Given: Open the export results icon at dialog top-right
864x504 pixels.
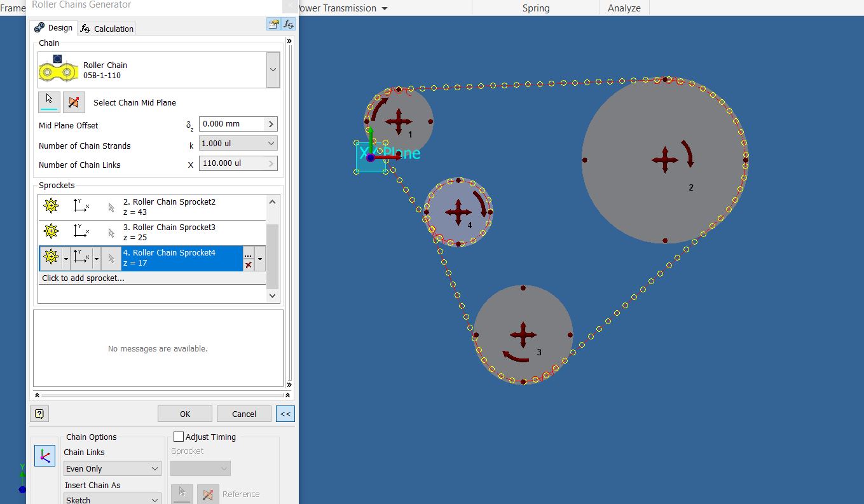Looking at the screenshot, I should (273, 24).
